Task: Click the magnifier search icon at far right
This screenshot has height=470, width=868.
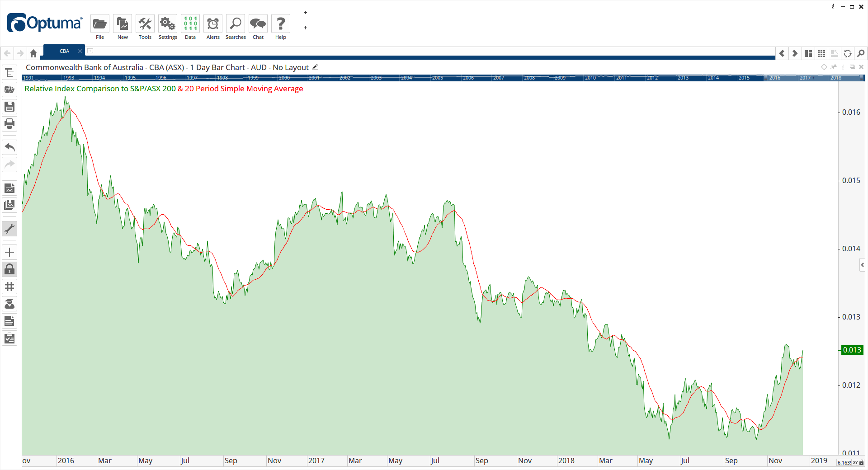Action: [x=861, y=53]
